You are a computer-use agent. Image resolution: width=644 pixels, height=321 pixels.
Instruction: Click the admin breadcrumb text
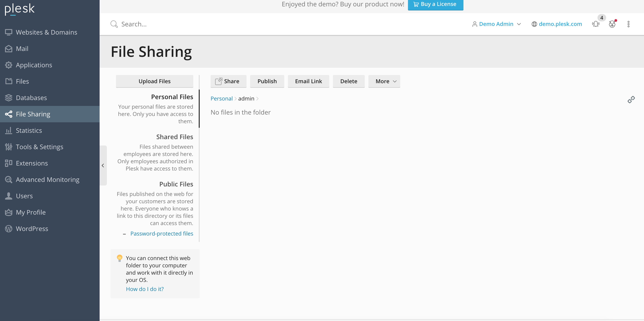click(246, 98)
